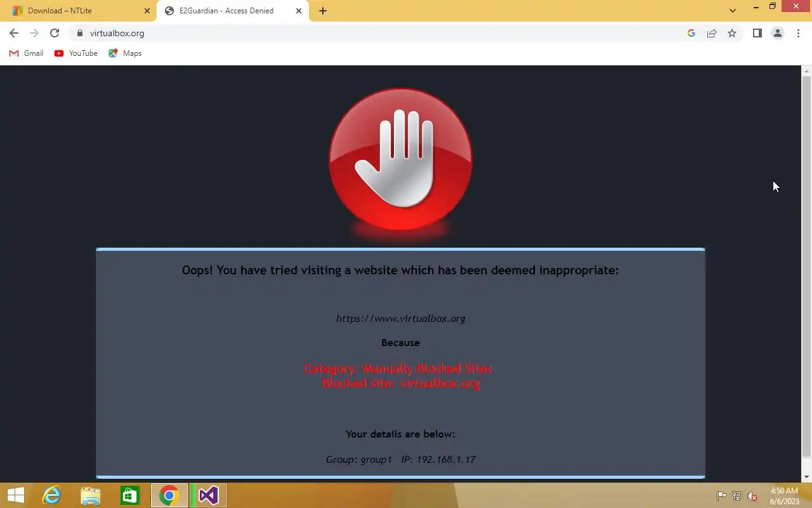The height and width of the screenshot is (508, 812).
Task: Open a new tab
Action: point(323,11)
